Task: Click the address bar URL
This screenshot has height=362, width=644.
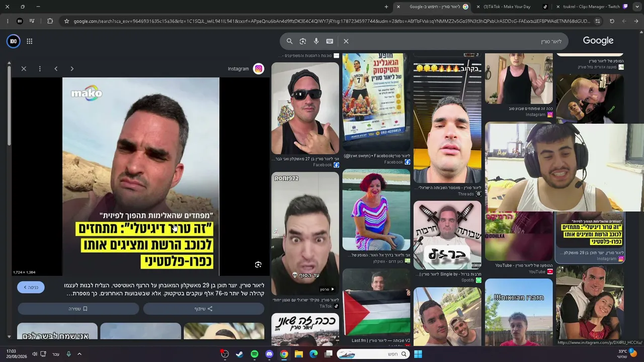Action: [x=332, y=21]
